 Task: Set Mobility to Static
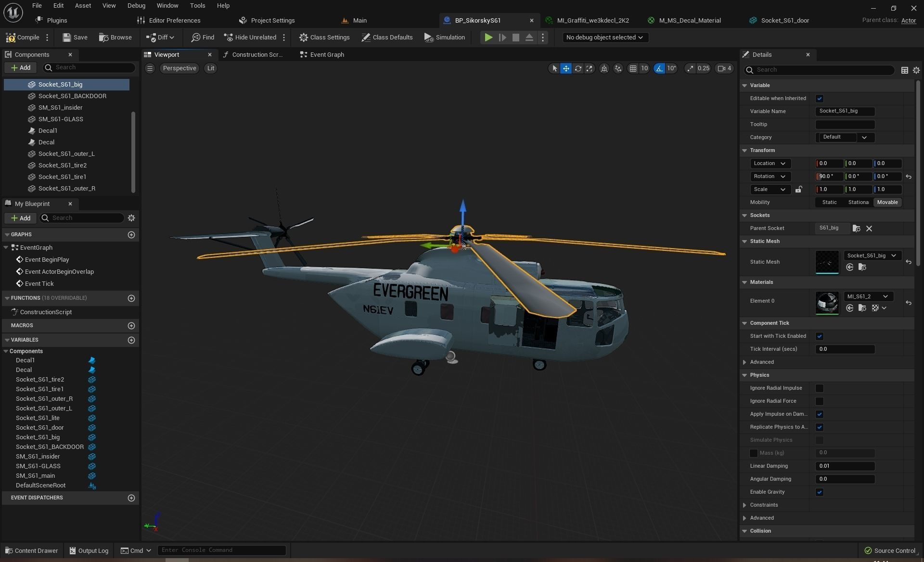coord(829,203)
